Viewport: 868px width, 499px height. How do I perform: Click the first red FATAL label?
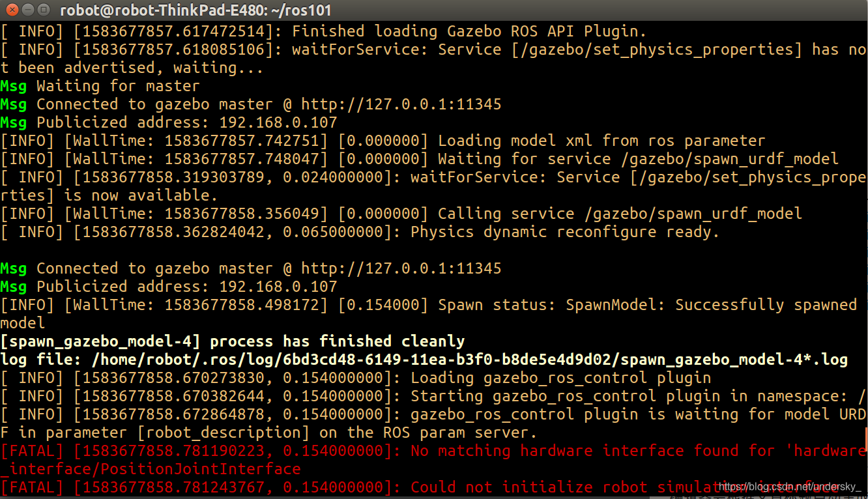point(32,451)
